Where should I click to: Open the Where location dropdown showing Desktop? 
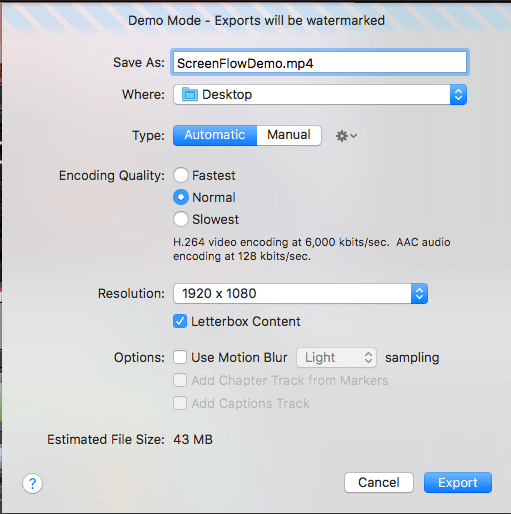tap(320, 95)
